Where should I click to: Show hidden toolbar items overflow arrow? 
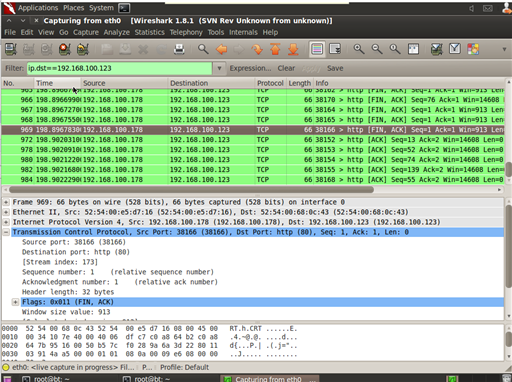click(x=504, y=49)
